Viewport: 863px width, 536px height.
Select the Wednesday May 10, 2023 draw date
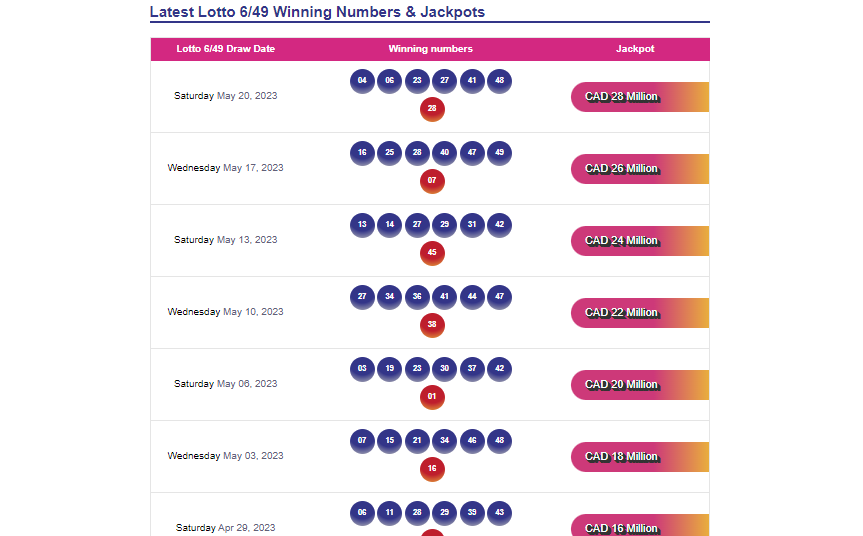click(226, 312)
